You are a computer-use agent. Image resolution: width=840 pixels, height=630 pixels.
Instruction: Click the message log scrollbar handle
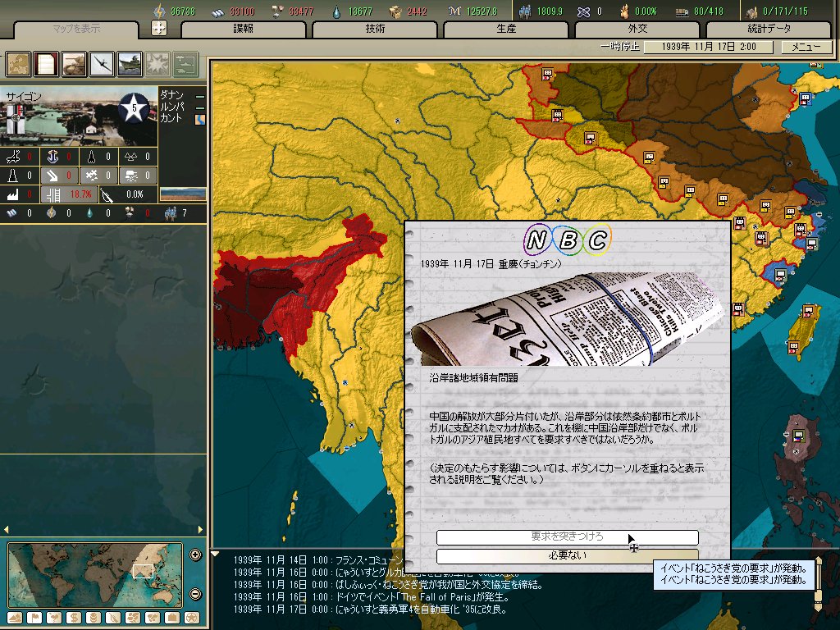(x=818, y=595)
